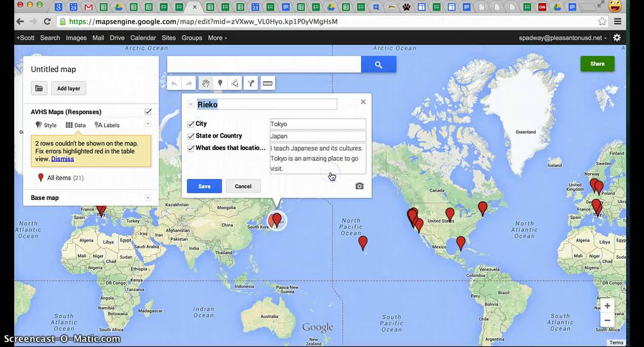Viewport: 644px width, 347px height.
Task: Click the green Share button
Action: [x=597, y=63]
